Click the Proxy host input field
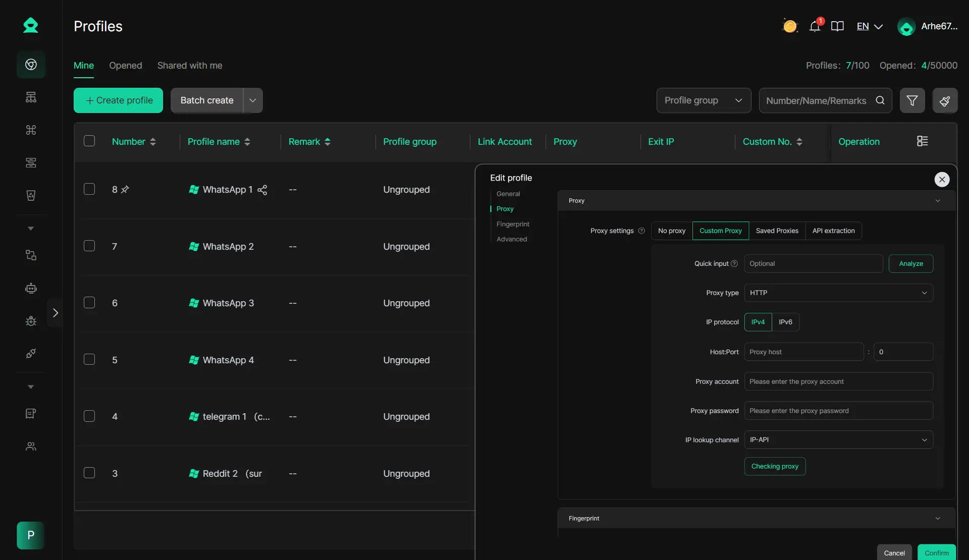Screen dimensions: 969x560 pos(803,352)
